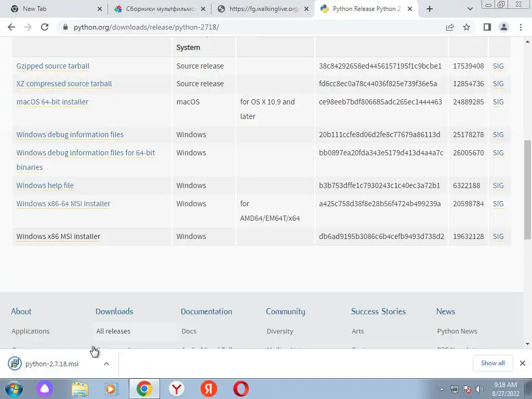The image size is (532, 399).
Task: Open the Windows Start menu
Action: (14, 389)
